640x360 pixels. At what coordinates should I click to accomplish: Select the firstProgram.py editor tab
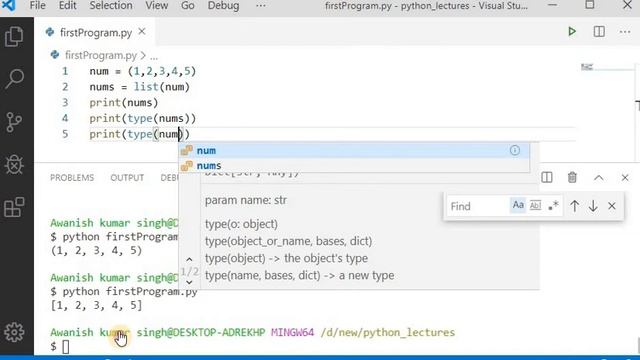(96, 32)
